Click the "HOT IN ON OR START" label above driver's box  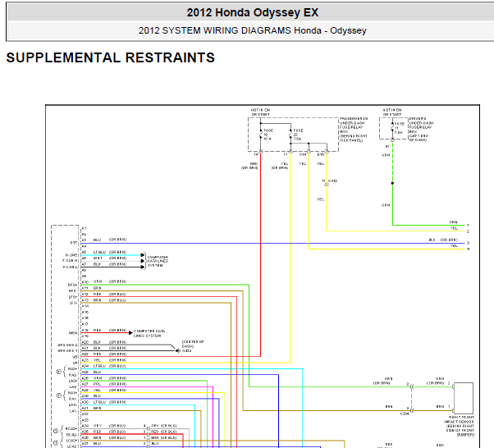click(392, 112)
